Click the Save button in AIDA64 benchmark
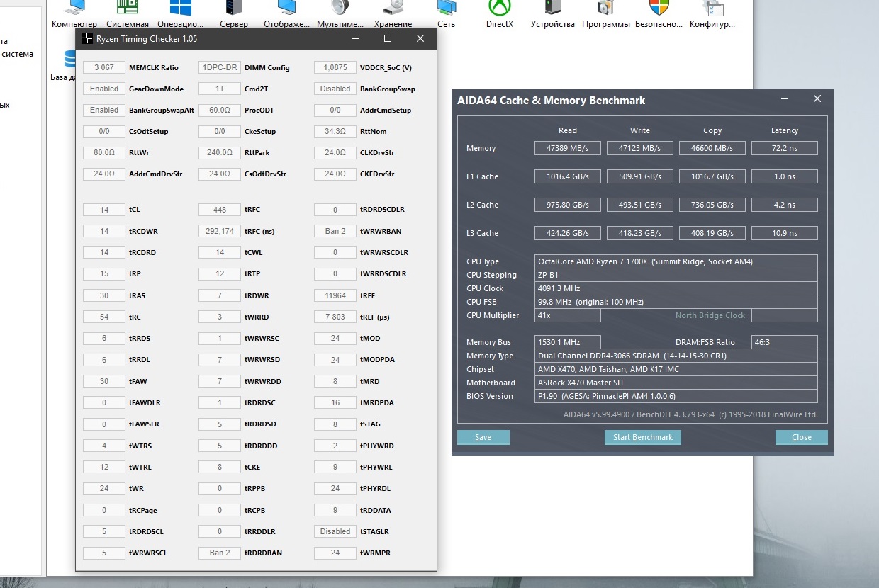 click(483, 437)
